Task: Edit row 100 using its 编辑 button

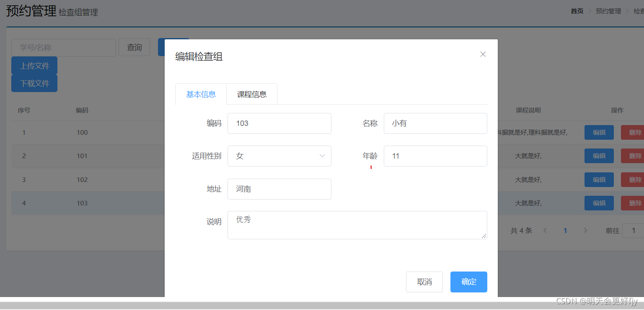Action: 599,133
